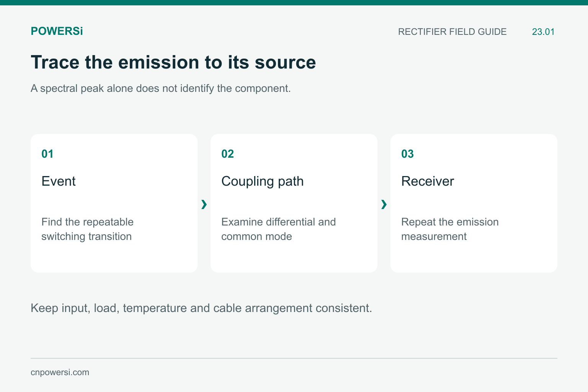Click the text Find the repeatable switching transition

point(88,229)
